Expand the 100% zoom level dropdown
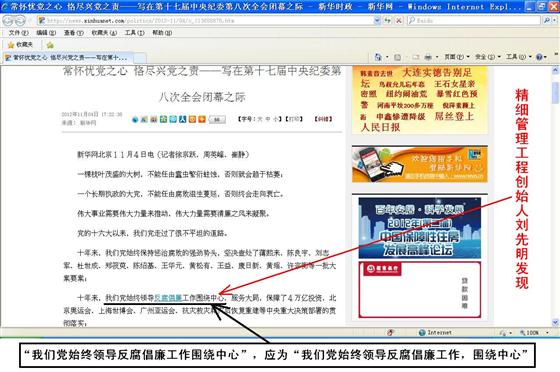This screenshot has width=560, height=372. [x=547, y=333]
